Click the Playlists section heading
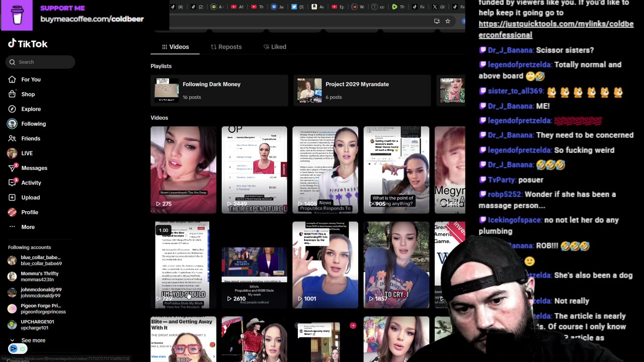The height and width of the screenshot is (362, 644). (x=161, y=66)
